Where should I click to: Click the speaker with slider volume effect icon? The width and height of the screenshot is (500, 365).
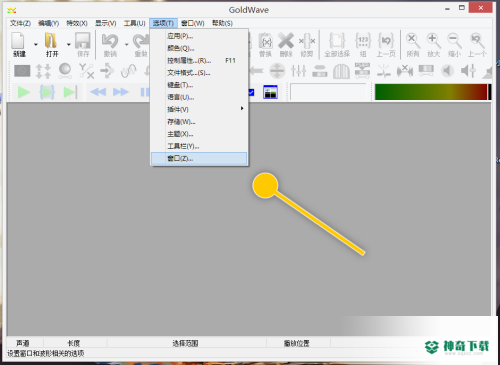(468, 71)
